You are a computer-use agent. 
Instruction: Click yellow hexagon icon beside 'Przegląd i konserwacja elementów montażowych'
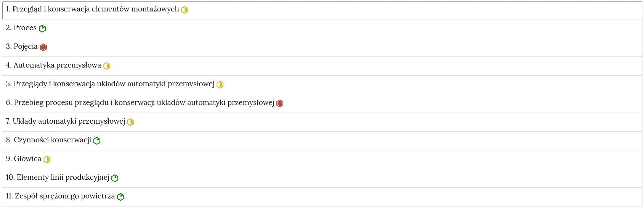[x=185, y=10]
